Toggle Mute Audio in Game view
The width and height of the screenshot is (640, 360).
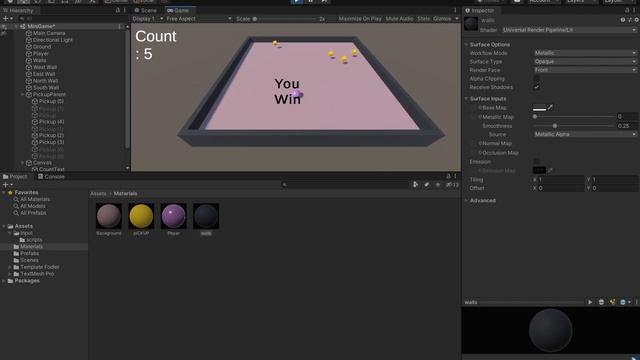[x=399, y=19]
